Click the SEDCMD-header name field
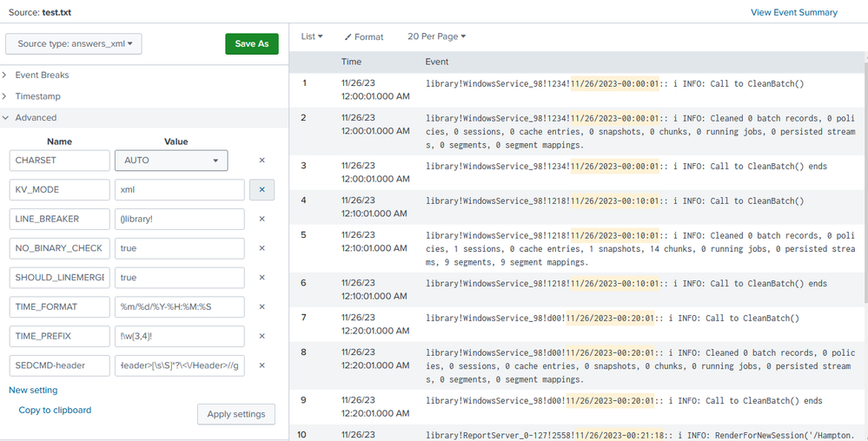The image size is (868, 441). (60, 365)
